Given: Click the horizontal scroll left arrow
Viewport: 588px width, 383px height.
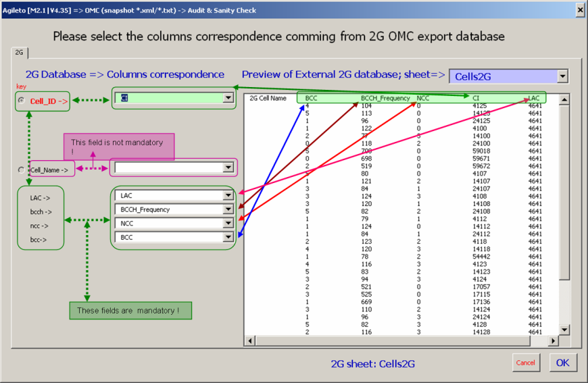Looking at the screenshot, I should click(249, 340).
